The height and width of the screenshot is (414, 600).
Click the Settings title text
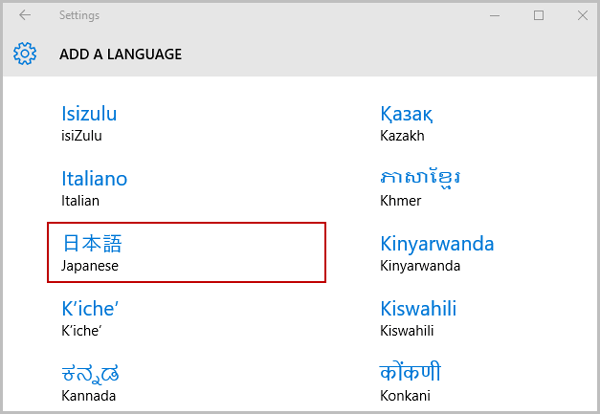pyautogui.click(x=79, y=15)
